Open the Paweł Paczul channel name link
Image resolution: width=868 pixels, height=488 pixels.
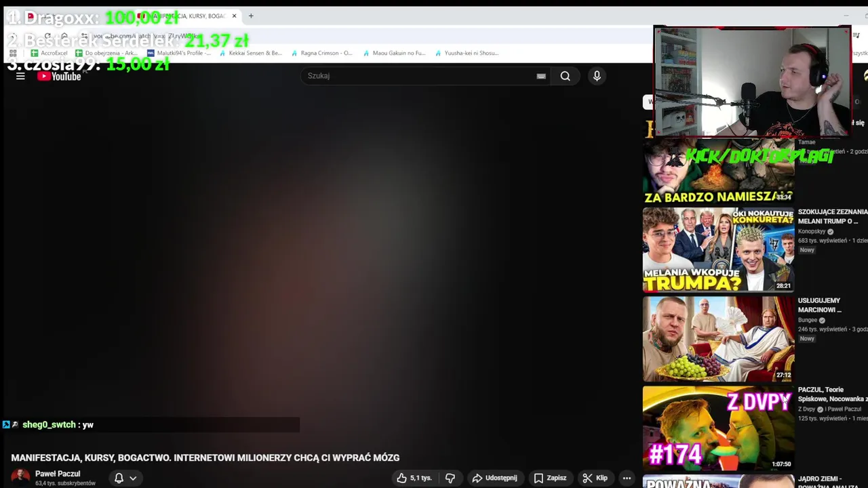pyautogui.click(x=58, y=474)
